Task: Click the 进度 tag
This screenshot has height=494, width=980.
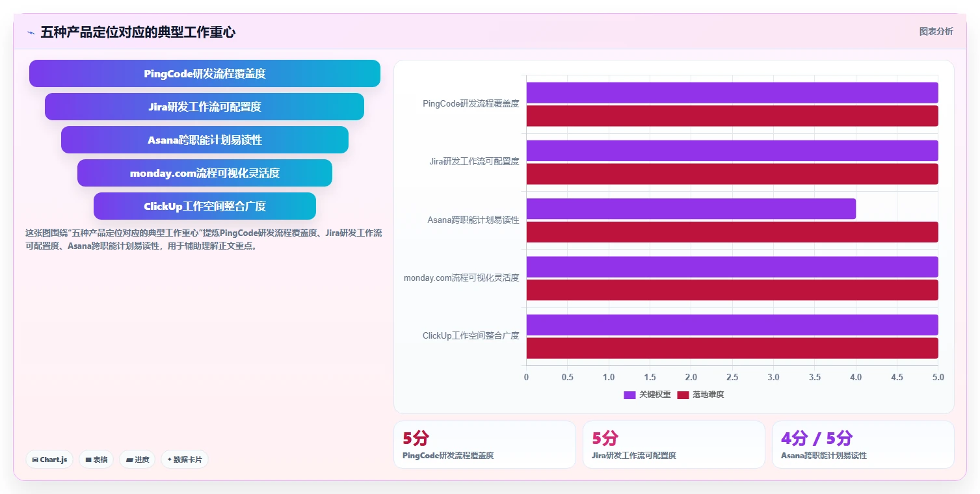Action: pos(137,460)
